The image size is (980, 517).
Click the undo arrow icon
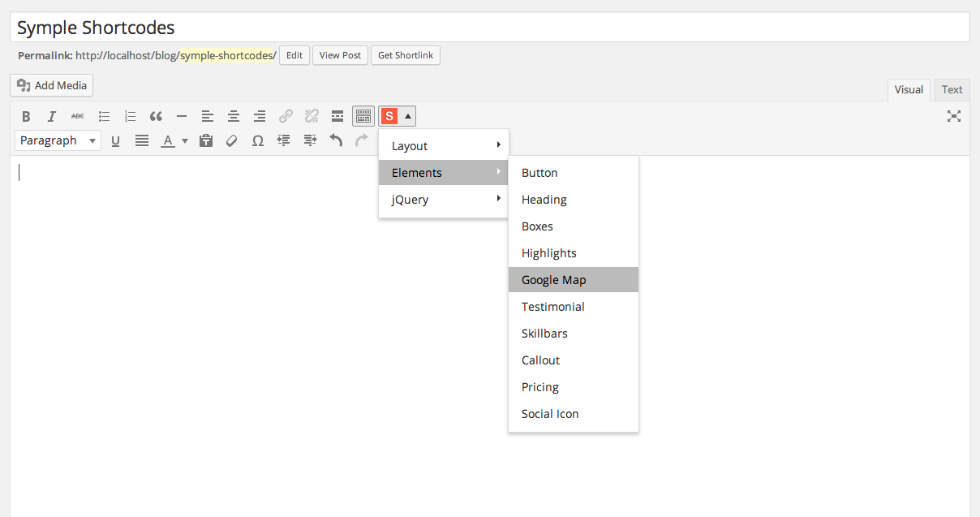click(336, 140)
